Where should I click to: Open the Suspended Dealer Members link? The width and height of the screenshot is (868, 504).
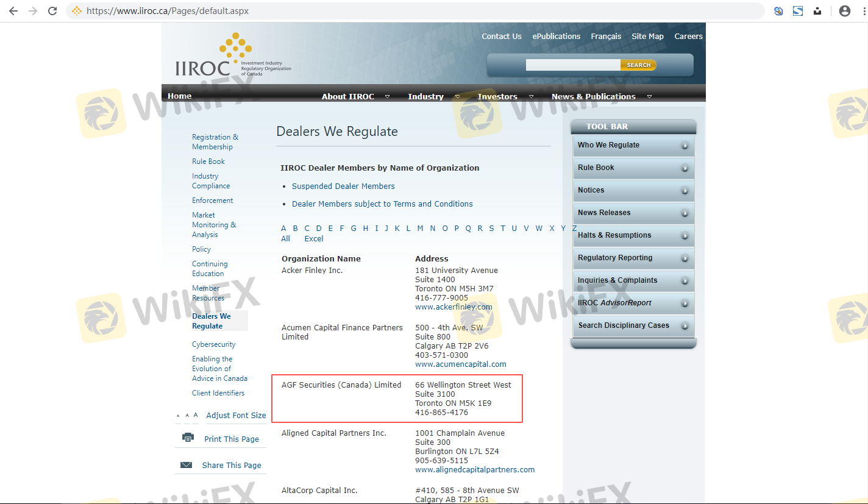[x=343, y=186]
